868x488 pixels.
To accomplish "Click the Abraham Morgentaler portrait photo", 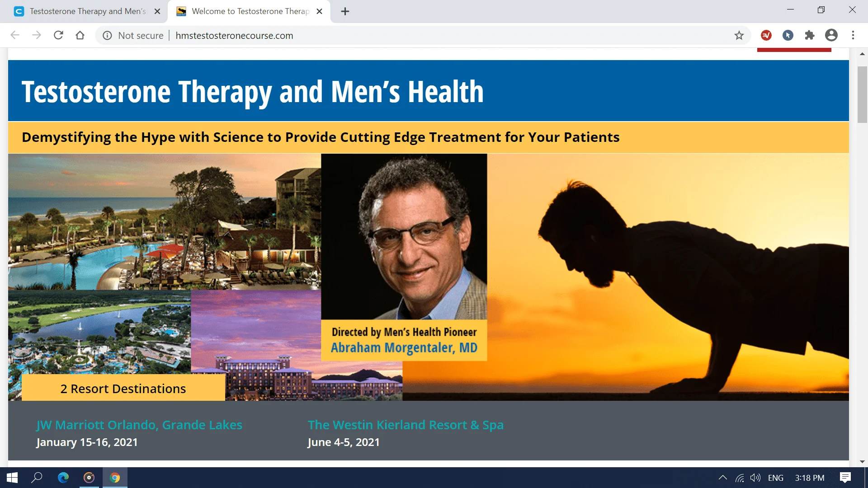I will 404,237.
